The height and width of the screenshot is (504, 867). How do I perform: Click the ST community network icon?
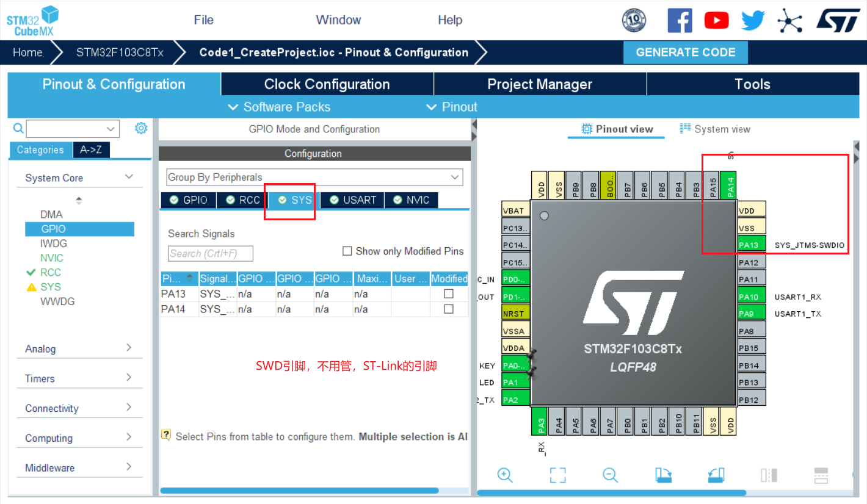[789, 21]
